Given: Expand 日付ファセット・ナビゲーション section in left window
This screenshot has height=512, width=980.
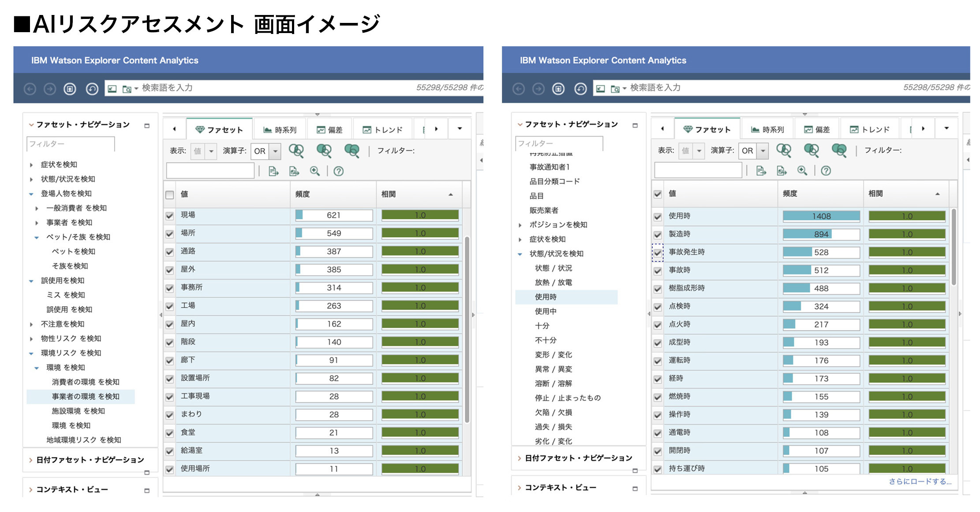Looking at the screenshot, I should pyautogui.click(x=31, y=460).
